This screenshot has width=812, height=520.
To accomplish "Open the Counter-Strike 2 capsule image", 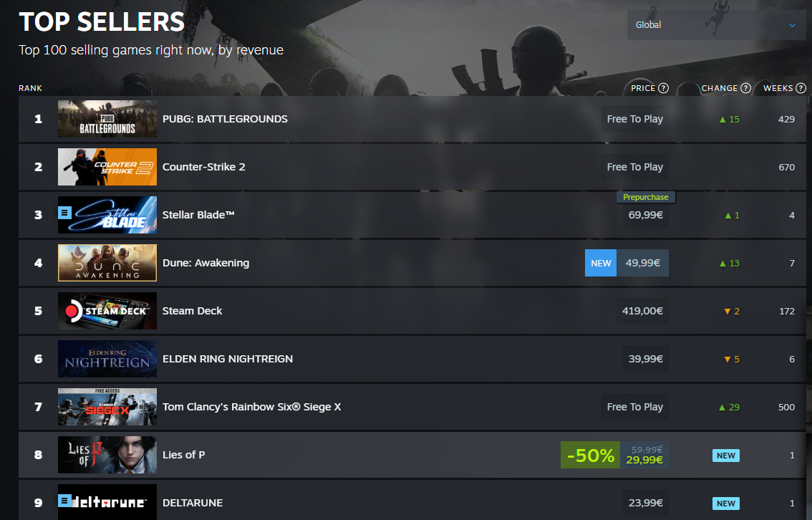I will click(x=107, y=167).
